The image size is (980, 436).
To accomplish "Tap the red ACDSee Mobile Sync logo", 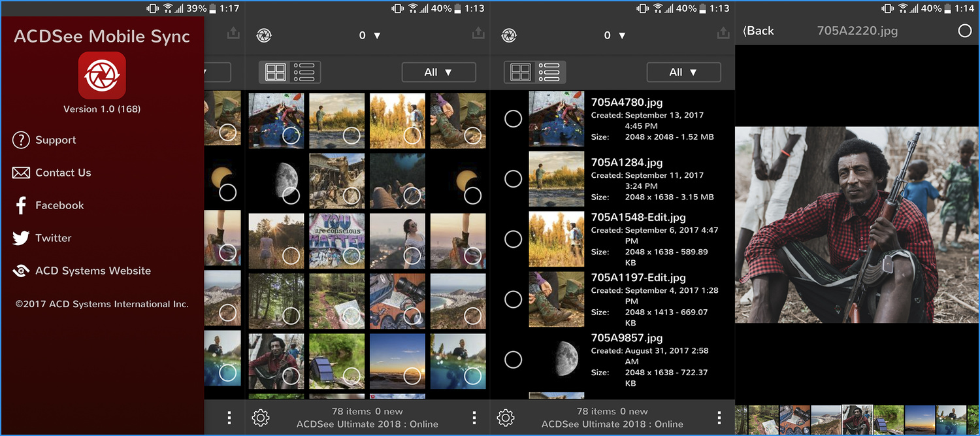I will click(102, 75).
